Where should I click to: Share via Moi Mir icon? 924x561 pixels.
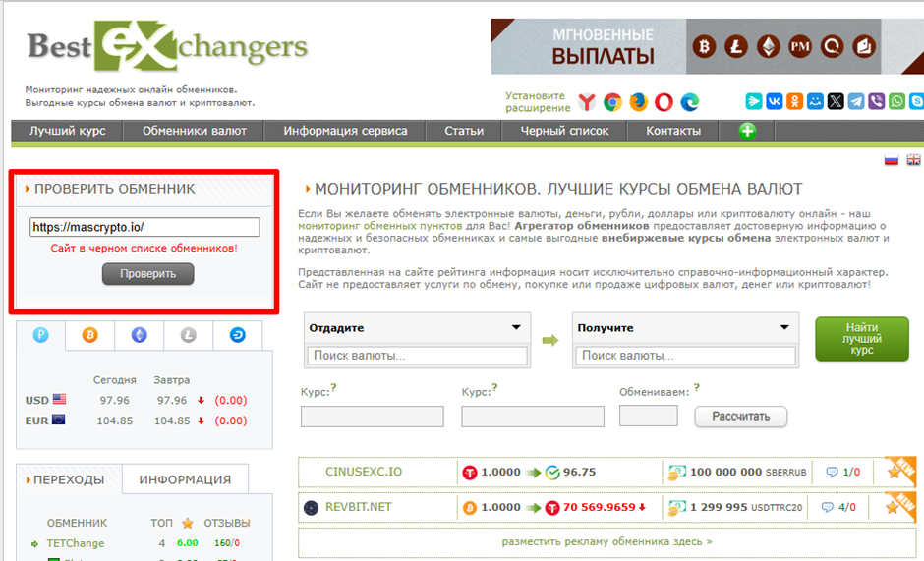[x=815, y=101]
